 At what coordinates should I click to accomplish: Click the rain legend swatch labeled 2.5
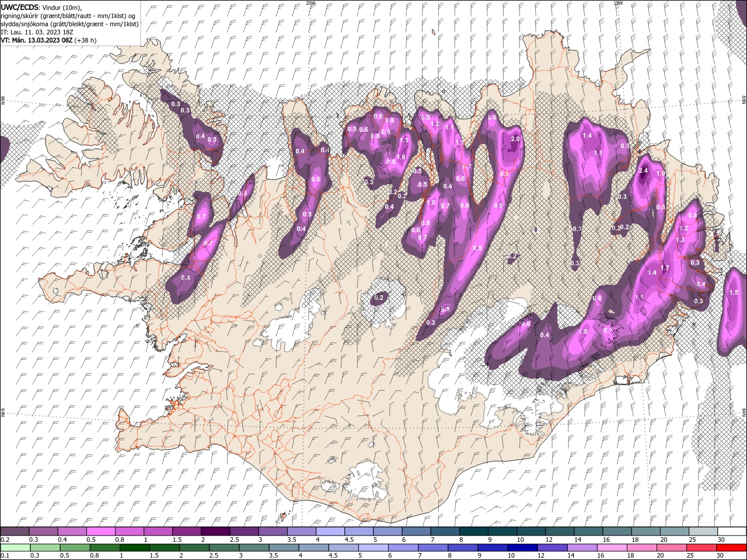(224, 548)
